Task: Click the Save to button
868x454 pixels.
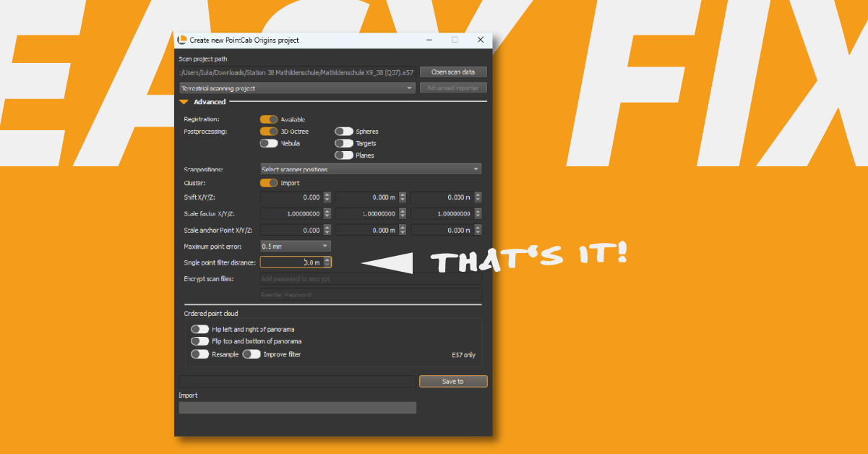Action: (453, 381)
